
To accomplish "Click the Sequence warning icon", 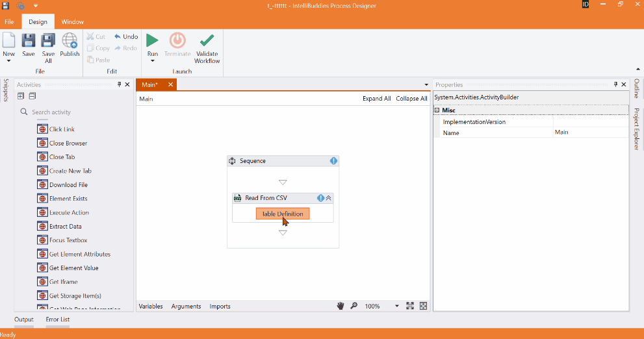I will coord(333,161).
